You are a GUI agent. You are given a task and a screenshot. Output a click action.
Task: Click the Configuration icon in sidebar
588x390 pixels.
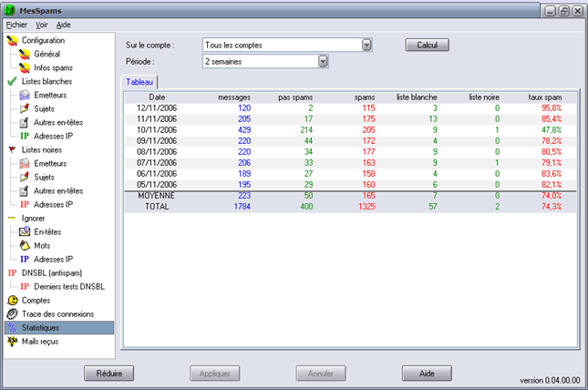click(12, 41)
